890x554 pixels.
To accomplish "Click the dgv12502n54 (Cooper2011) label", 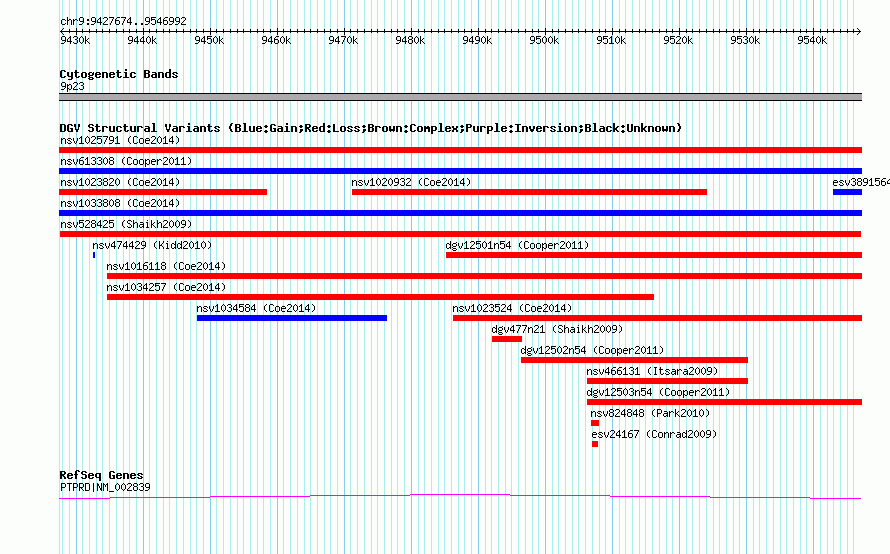I will (x=592, y=350).
